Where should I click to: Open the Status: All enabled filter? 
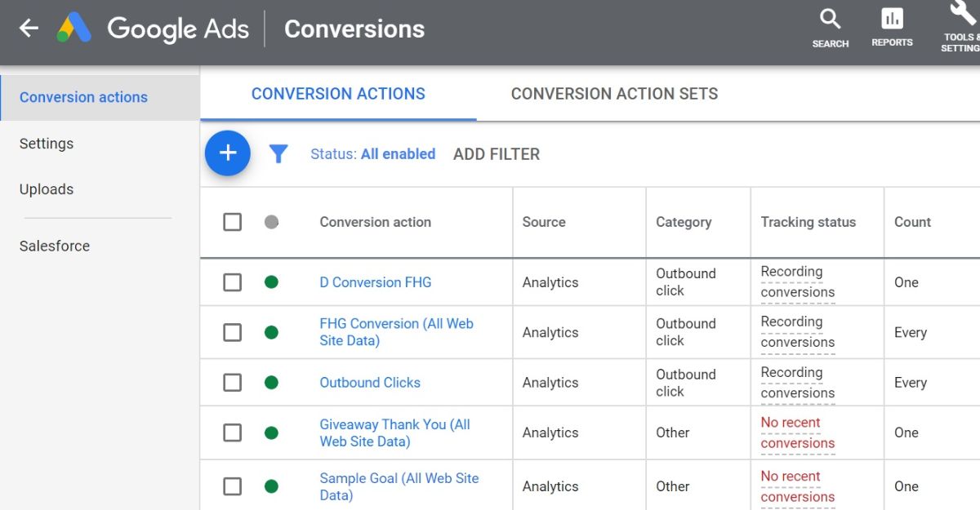372,153
